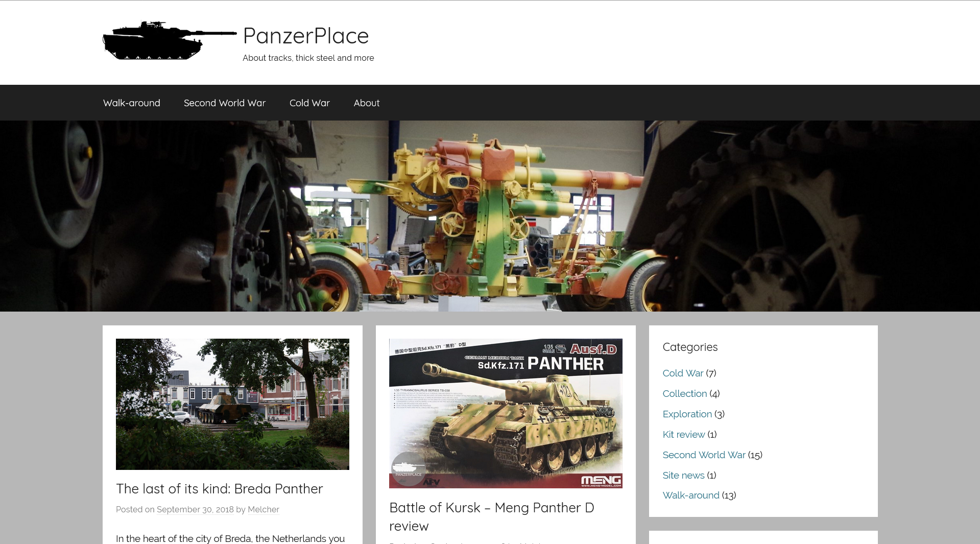The image size is (980, 544).
Task: Open post date September 30, 2018
Action: pos(195,509)
